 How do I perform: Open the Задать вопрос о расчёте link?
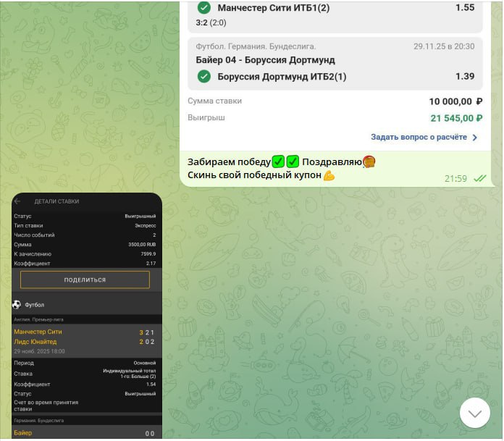pyautogui.click(x=419, y=137)
